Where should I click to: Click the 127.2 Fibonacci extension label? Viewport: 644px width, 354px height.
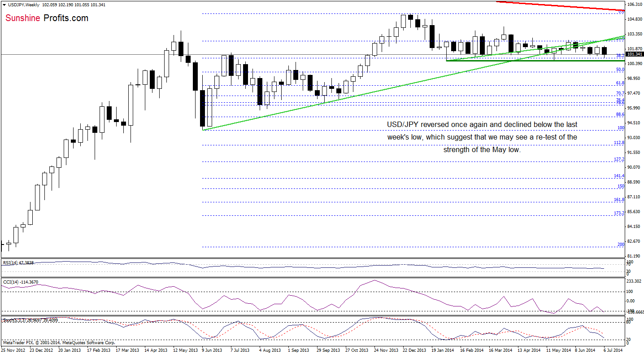click(x=619, y=159)
